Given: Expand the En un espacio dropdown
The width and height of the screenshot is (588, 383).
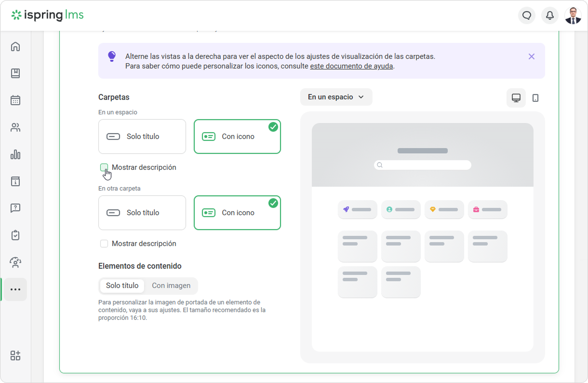Looking at the screenshot, I should coord(336,97).
